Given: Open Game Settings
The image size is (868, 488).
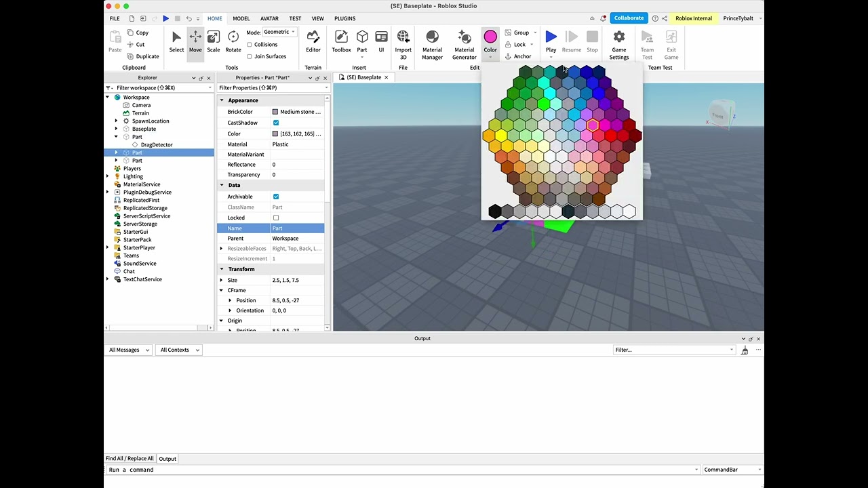Looking at the screenshot, I should point(619,45).
